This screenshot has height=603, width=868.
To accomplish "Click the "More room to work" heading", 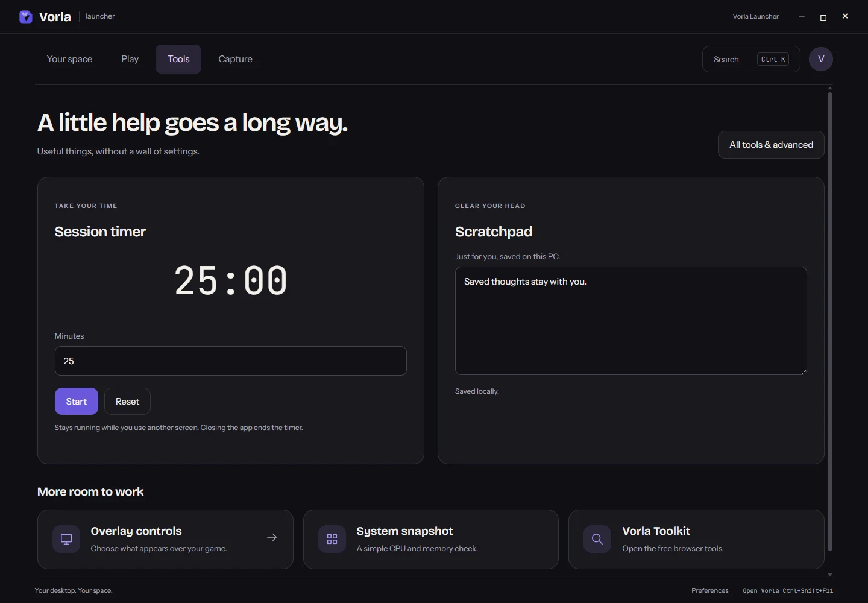I will tap(90, 491).
